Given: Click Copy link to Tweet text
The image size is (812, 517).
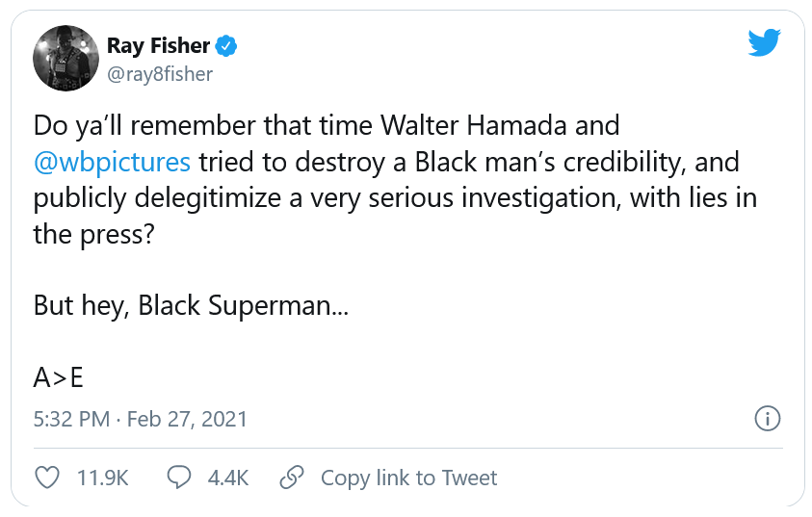Looking at the screenshot, I should [408, 477].
